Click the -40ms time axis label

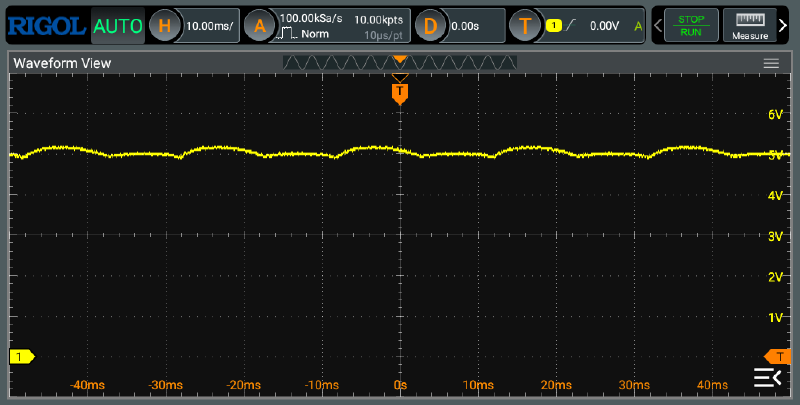click(87, 385)
